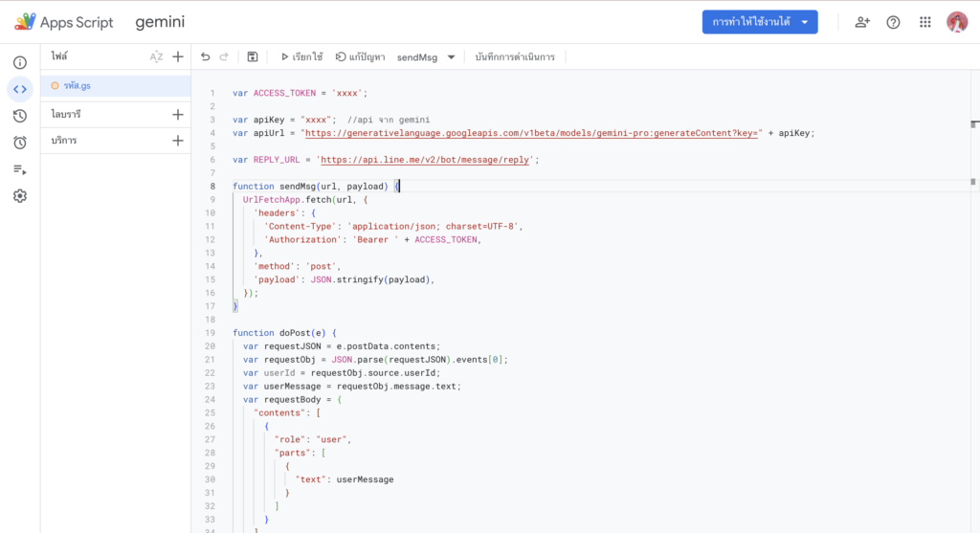Click line number 19 in gutter
This screenshot has width=980, height=533.
[211, 333]
